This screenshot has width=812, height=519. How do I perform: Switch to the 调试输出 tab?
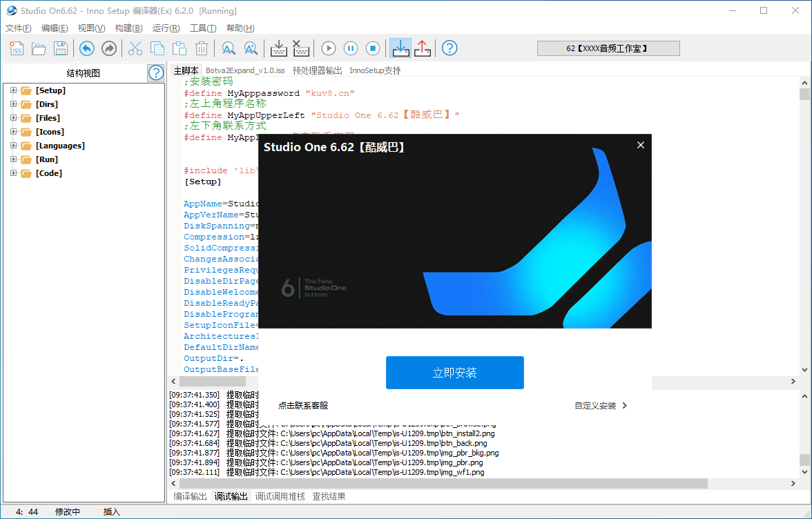231,496
